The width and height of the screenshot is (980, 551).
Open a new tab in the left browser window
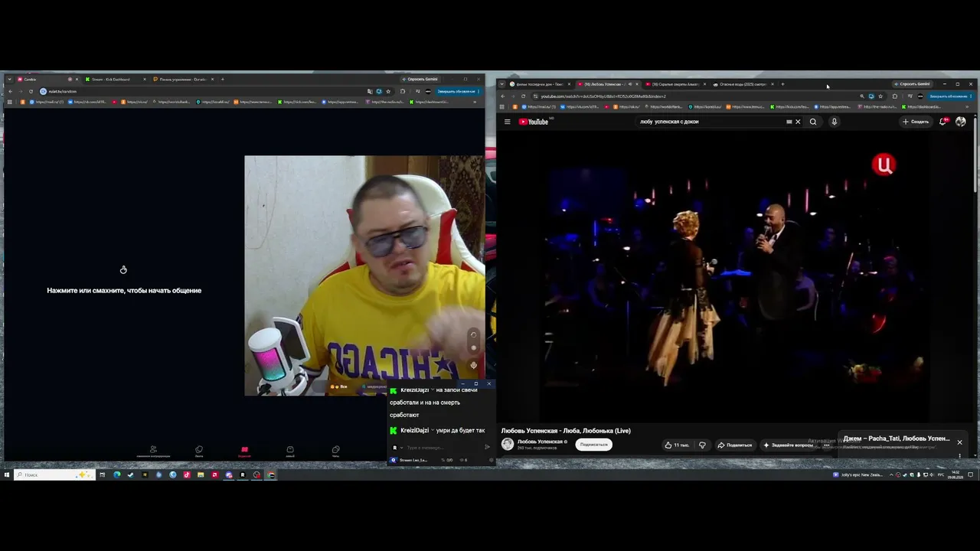pyautogui.click(x=223, y=80)
